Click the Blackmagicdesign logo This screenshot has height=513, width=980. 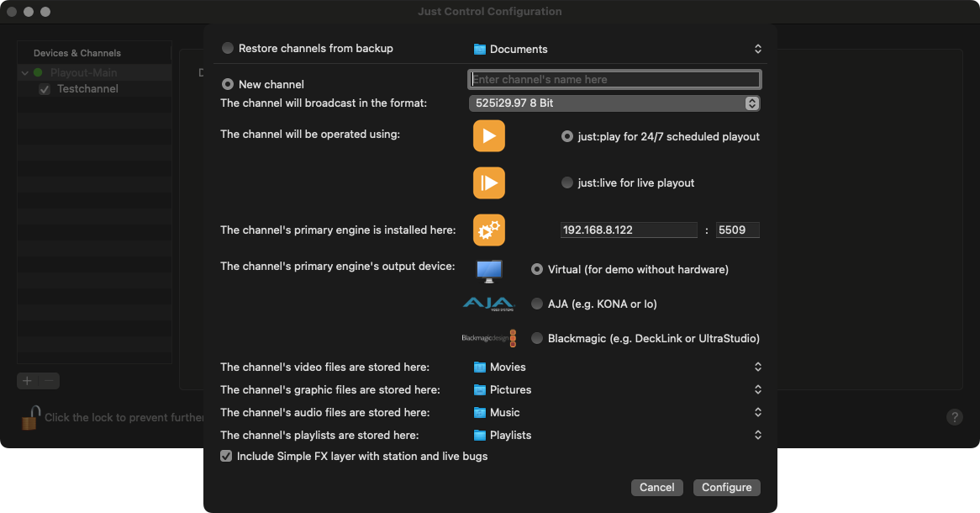point(489,338)
